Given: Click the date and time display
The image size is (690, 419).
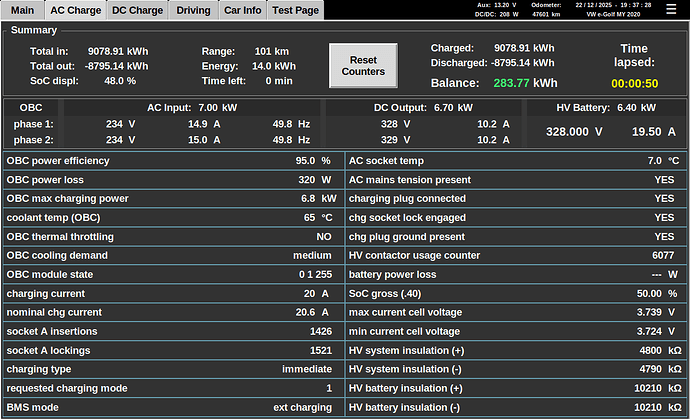Looking at the screenshot, I should tap(634, 5).
